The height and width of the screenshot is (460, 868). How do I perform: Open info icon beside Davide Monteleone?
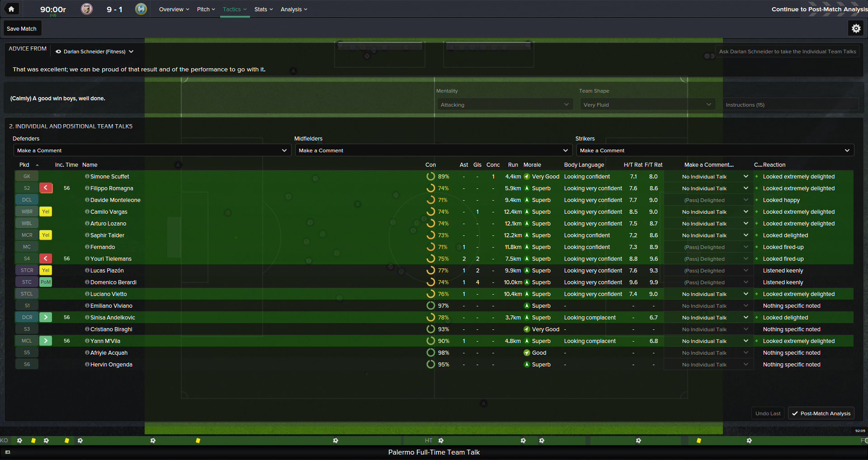87,200
